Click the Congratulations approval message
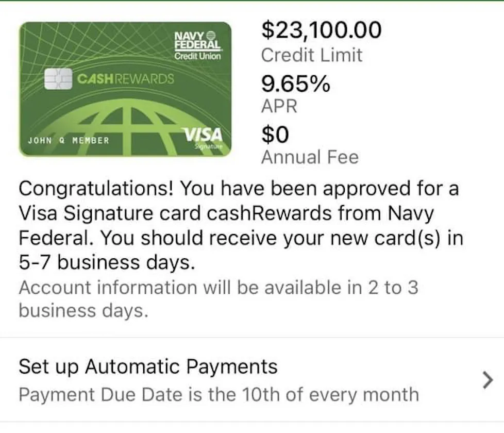The width and height of the screenshot is (504, 433). point(241,225)
